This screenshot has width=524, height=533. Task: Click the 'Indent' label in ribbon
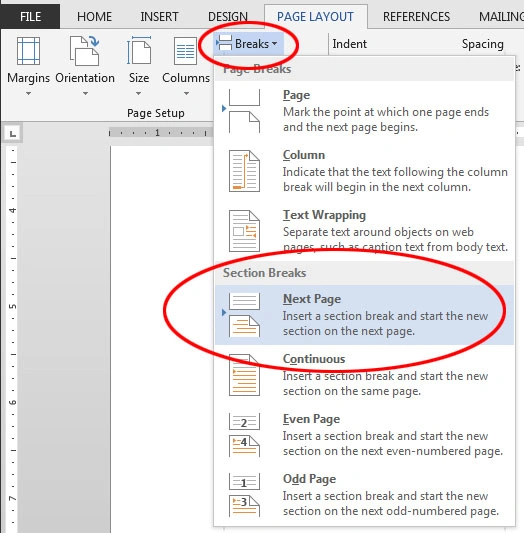click(x=350, y=44)
